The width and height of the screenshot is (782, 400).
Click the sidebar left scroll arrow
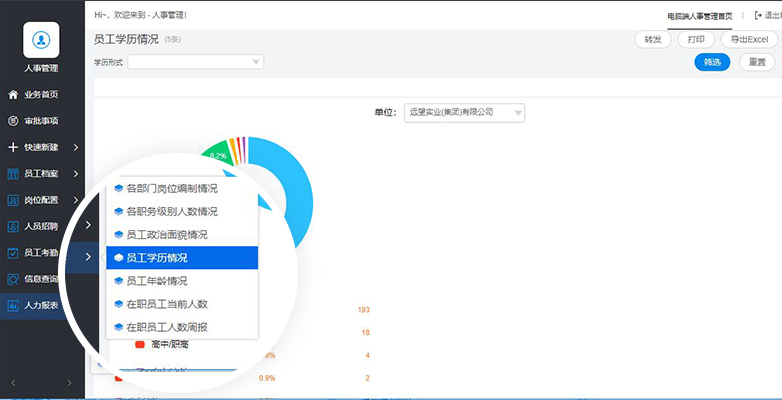13,383
